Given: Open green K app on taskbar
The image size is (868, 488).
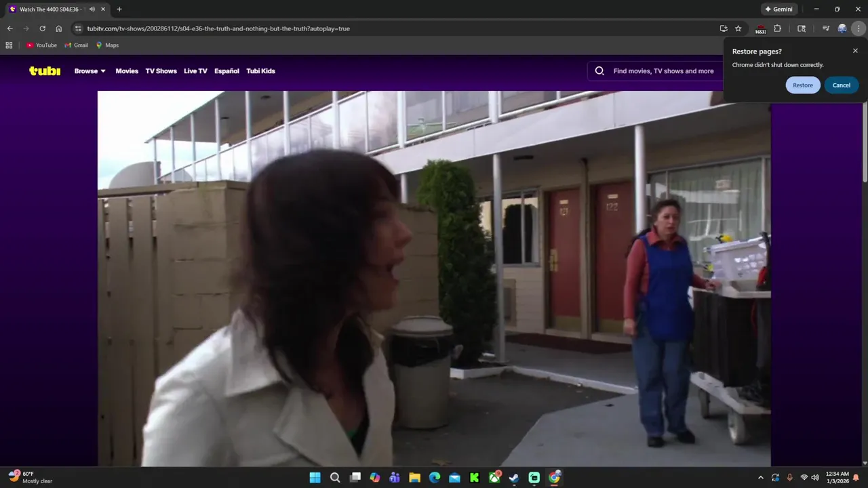Looking at the screenshot, I should coord(475,477).
